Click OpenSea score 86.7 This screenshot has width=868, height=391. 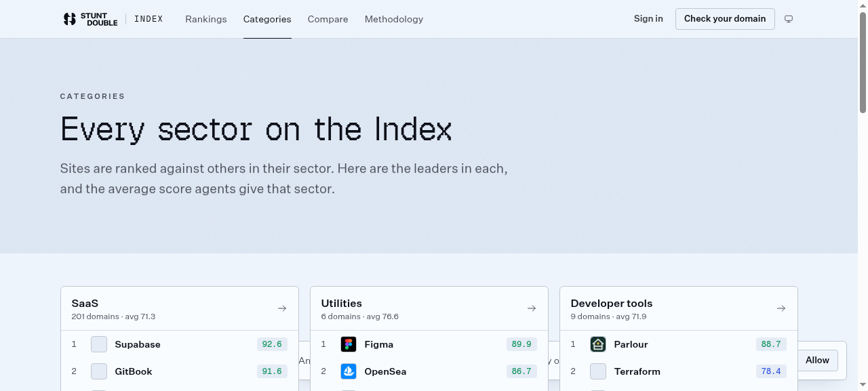521,371
